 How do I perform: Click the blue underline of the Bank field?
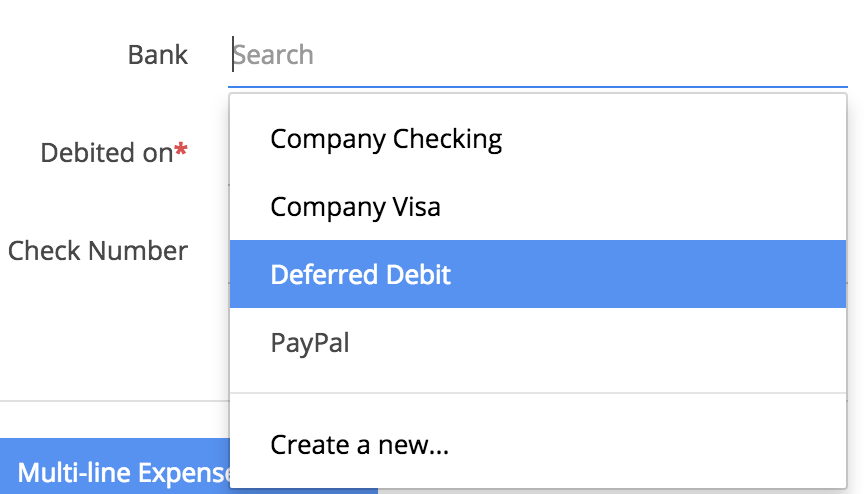[538, 86]
